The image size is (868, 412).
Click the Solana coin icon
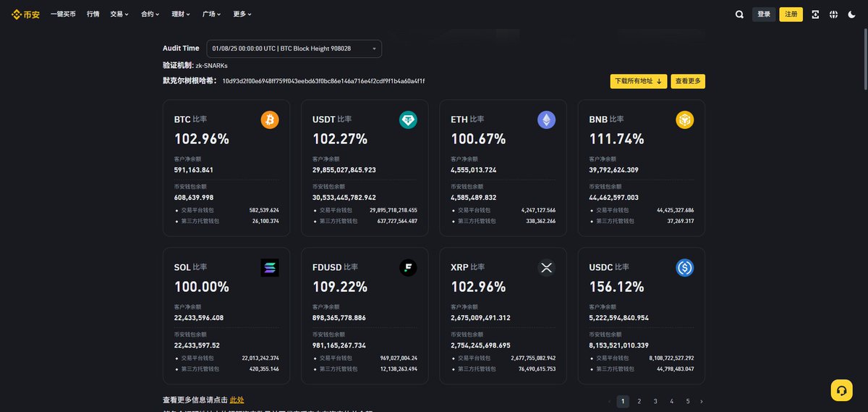pos(270,268)
